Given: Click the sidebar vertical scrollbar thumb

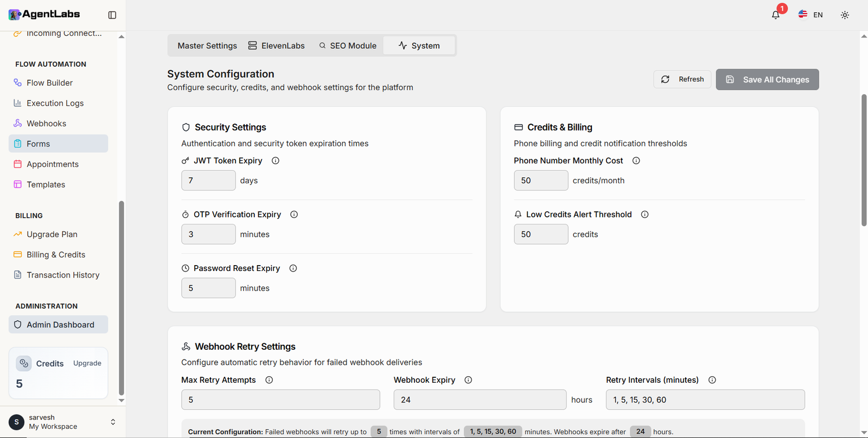Looking at the screenshot, I should coord(122,298).
